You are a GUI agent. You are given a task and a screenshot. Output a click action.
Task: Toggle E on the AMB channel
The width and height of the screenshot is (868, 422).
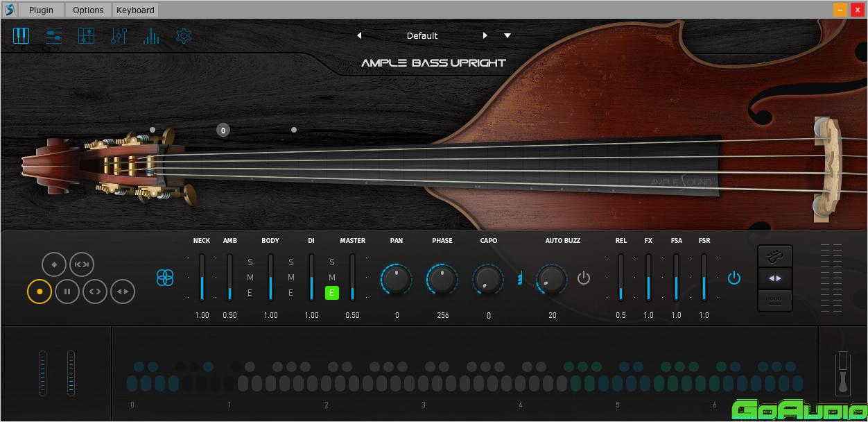coord(250,293)
